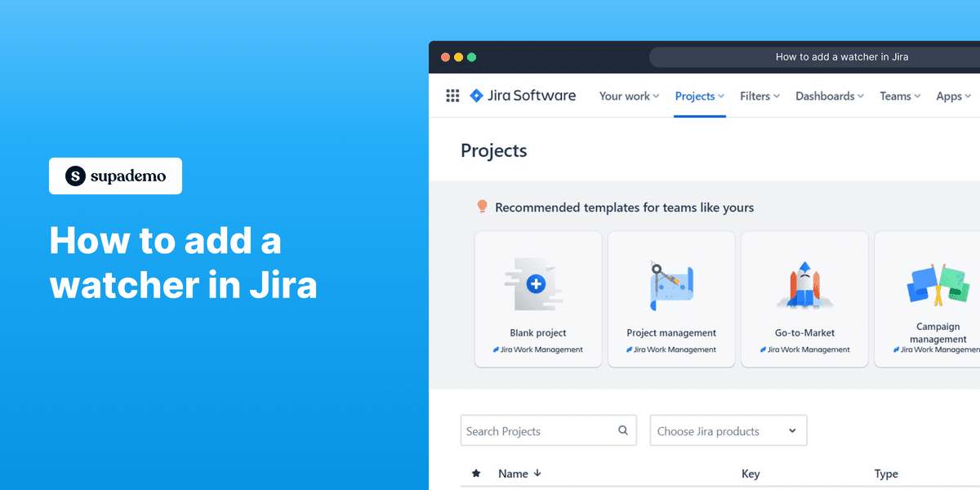Select Filters in the navigation bar
The image size is (980, 490).
755,96
